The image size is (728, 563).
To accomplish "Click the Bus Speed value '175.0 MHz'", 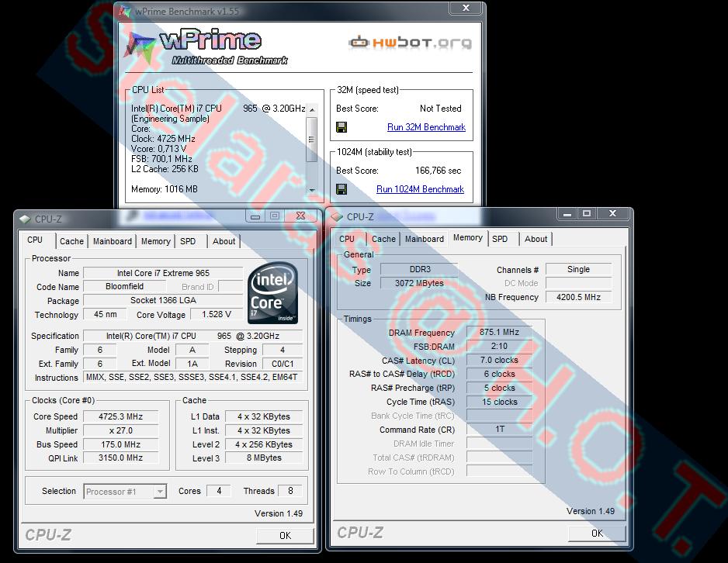I will click(121, 444).
